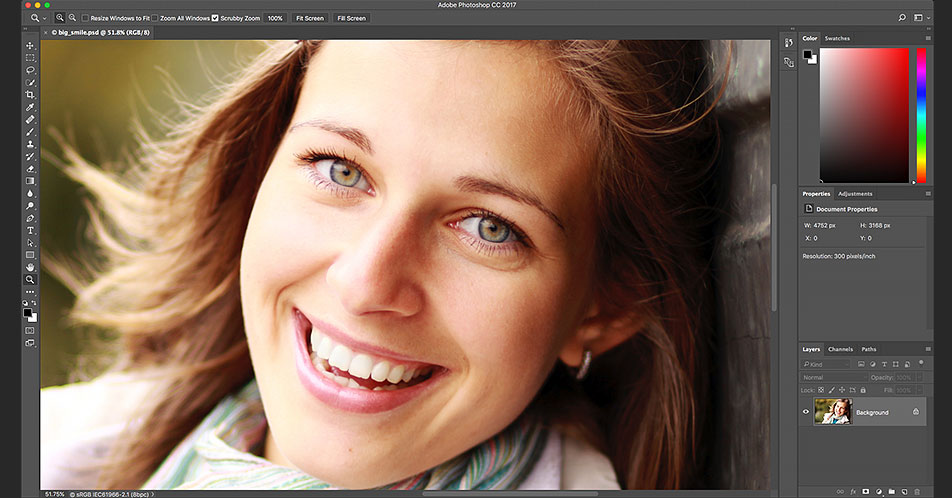Select the Lasso tool
This screenshot has height=498, width=952.
(x=30, y=70)
